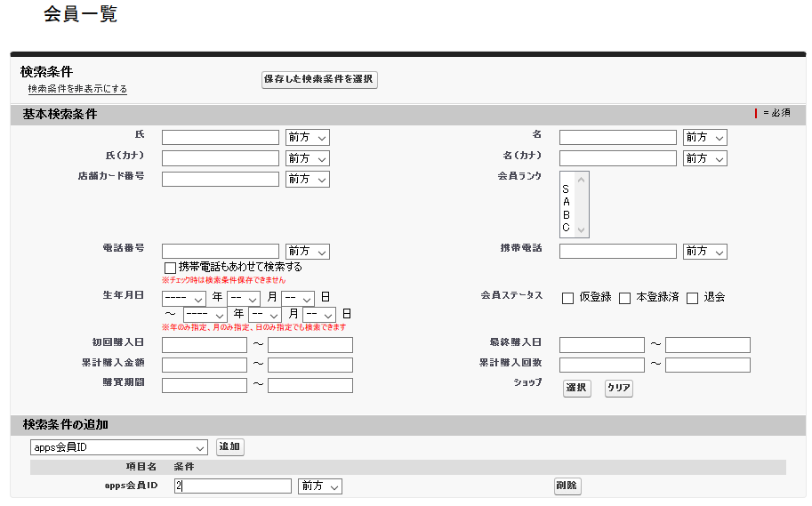
Task: Click the ショップ 選択 button
Action: 576,389
